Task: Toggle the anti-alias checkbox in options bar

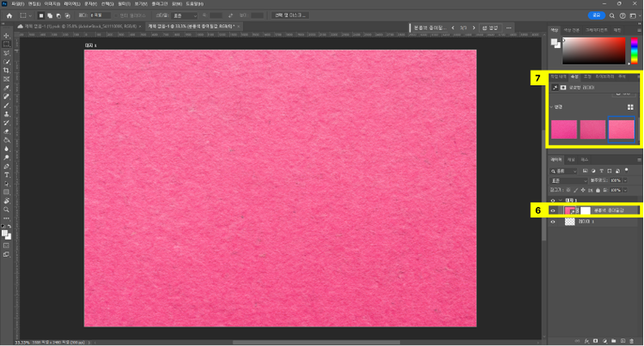Action: 116,15
